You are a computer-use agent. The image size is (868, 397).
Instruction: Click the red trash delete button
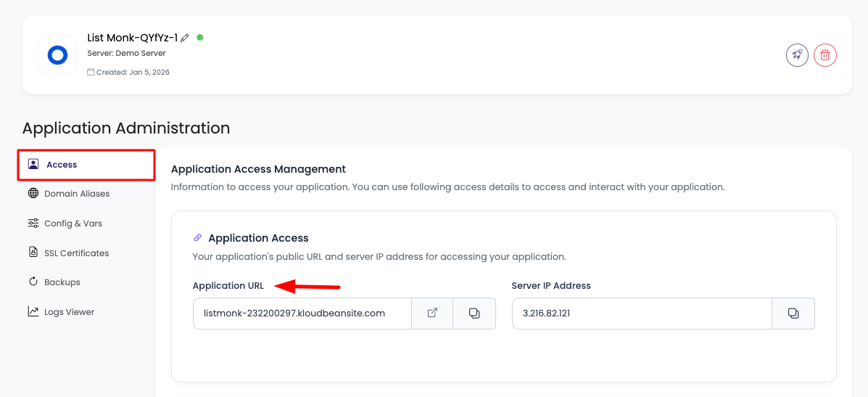pos(824,55)
